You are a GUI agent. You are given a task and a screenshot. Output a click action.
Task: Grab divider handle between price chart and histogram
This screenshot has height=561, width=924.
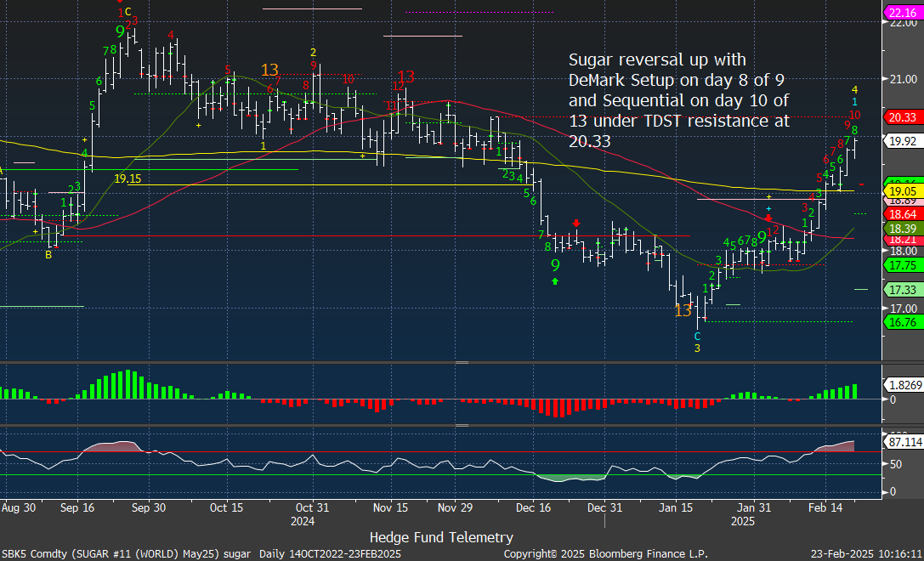click(462, 362)
